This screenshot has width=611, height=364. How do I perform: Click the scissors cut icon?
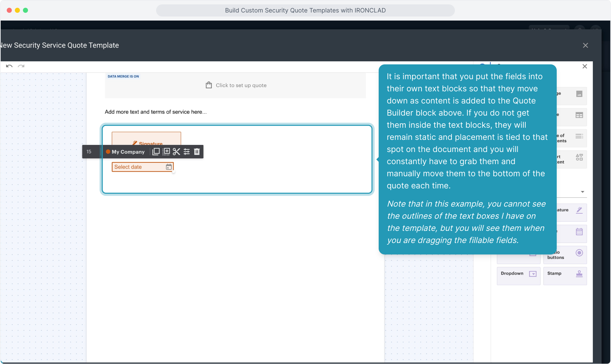pyautogui.click(x=176, y=152)
